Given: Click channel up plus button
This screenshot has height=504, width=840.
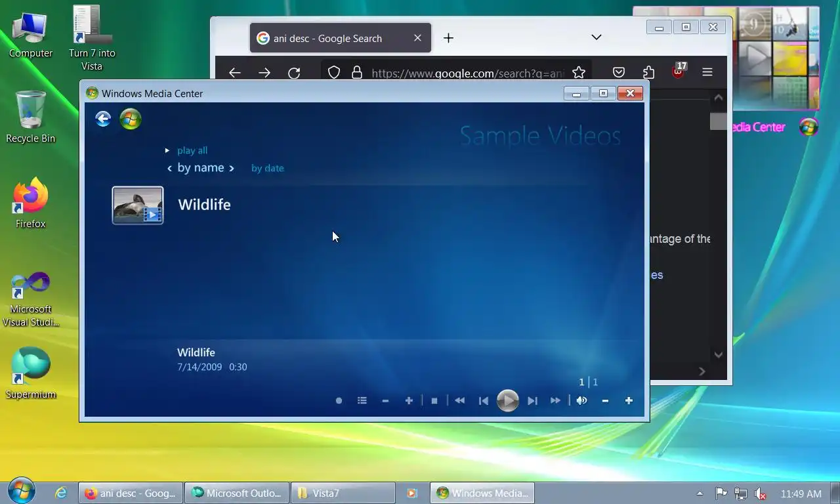Looking at the screenshot, I should click(x=409, y=400).
